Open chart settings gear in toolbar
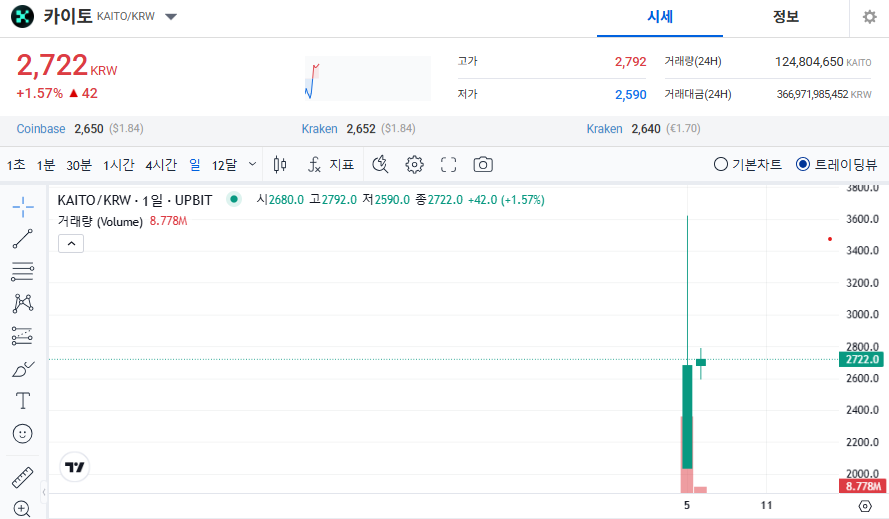Viewport: 889px width, 519px height. click(x=414, y=164)
